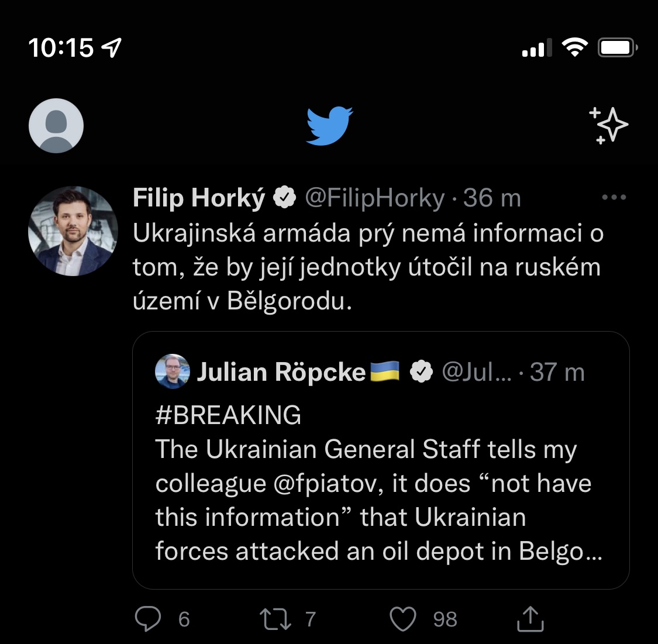This screenshot has height=644, width=658.
Task: Open the profile avatar menu
Action: pos(56,126)
